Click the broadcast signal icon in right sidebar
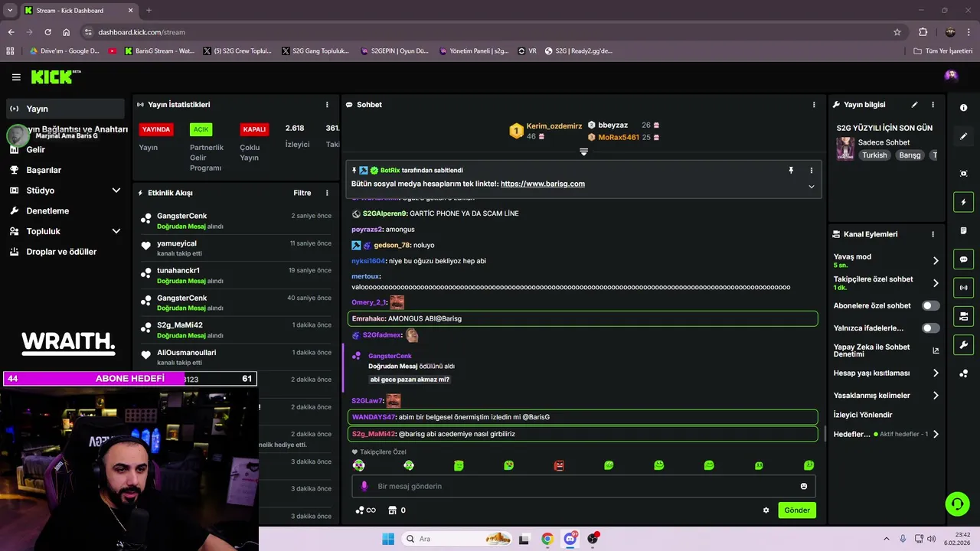 click(963, 288)
